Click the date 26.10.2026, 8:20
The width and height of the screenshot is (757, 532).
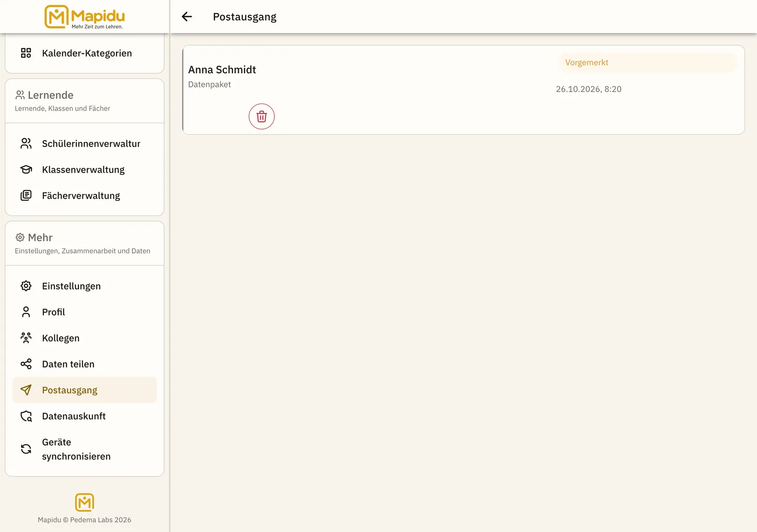(589, 89)
